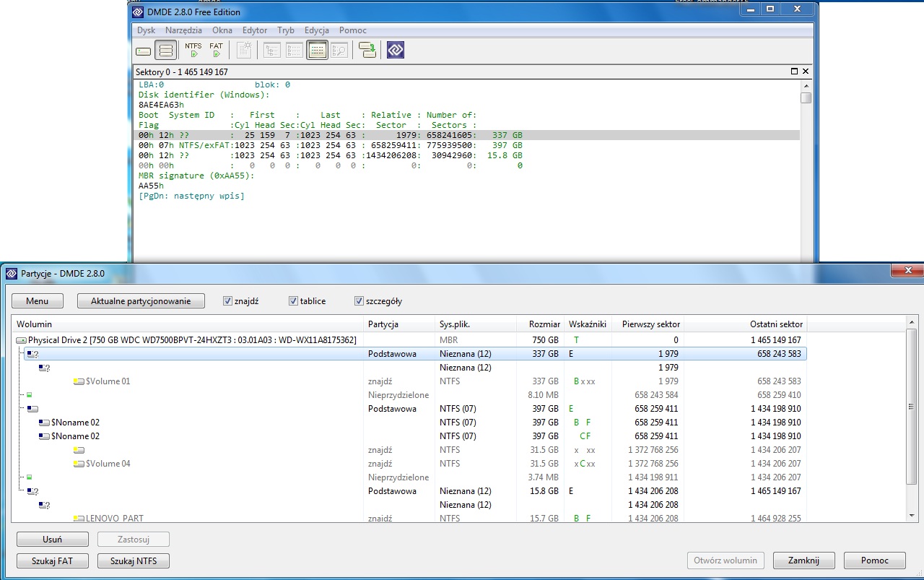924x580 pixels.
Task: Open the Narzędzia menu
Action: click(183, 30)
